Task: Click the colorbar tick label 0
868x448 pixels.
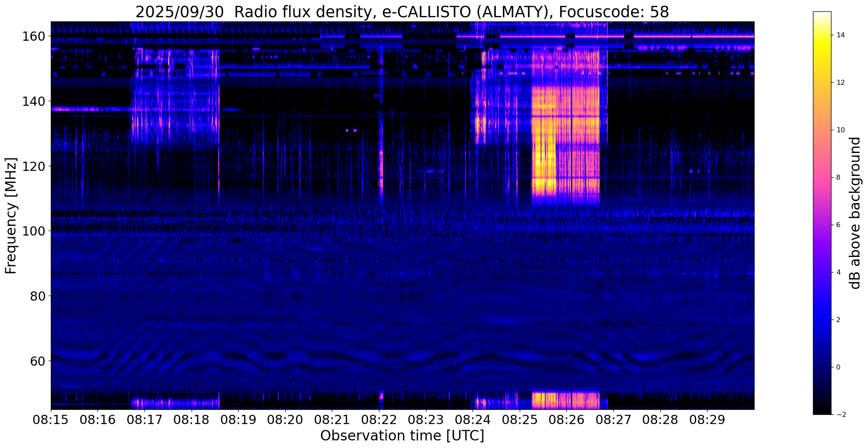Action: (x=838, y=367)
